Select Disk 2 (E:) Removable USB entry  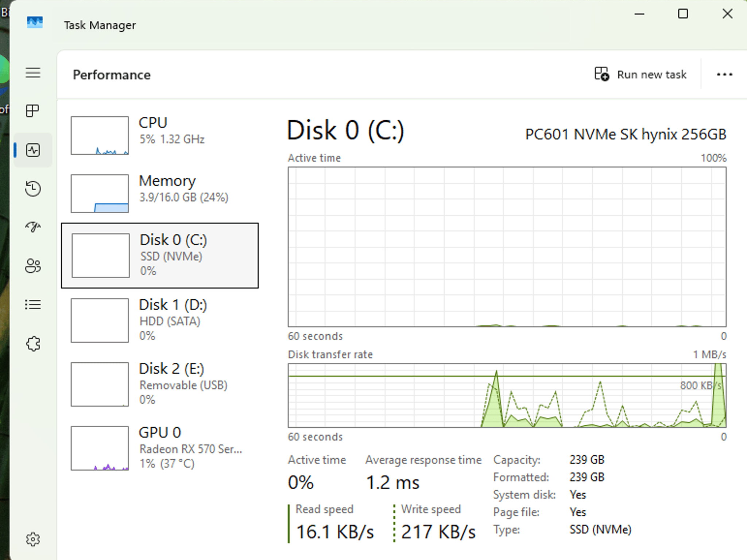pyautogui.click(x=160, y=384)
